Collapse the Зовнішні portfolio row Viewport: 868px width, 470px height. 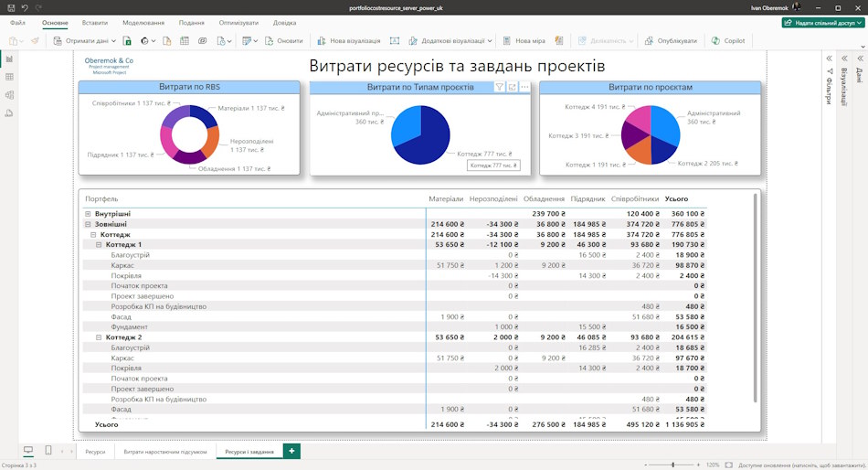[88, 224]
